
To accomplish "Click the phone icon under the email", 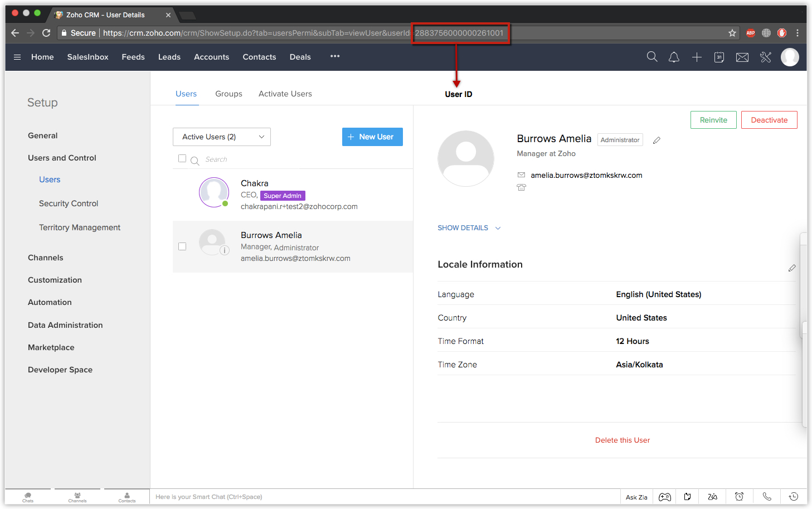I will click(x=521, y=187).
